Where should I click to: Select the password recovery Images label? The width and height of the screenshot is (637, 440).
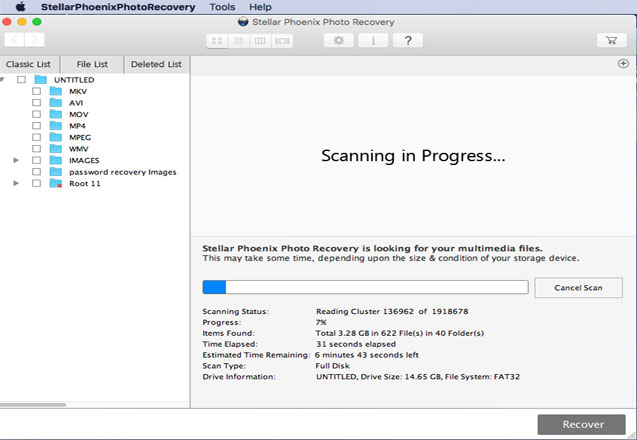(123, 172)
